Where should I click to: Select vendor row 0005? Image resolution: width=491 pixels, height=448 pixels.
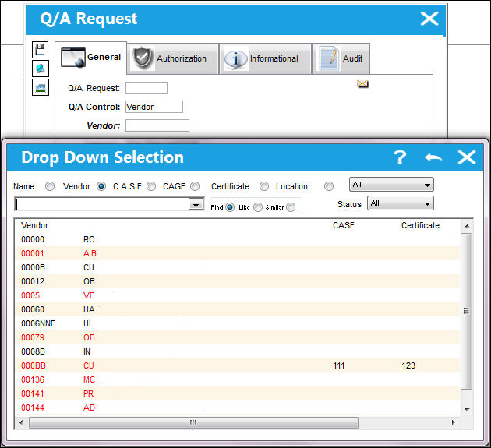coord(238,295)
